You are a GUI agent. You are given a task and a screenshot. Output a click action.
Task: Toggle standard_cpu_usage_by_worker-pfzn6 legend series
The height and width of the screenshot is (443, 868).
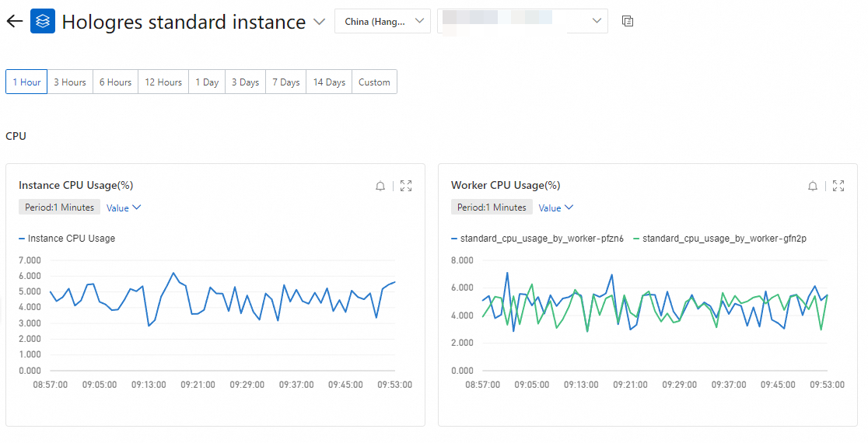click(537, 239)
